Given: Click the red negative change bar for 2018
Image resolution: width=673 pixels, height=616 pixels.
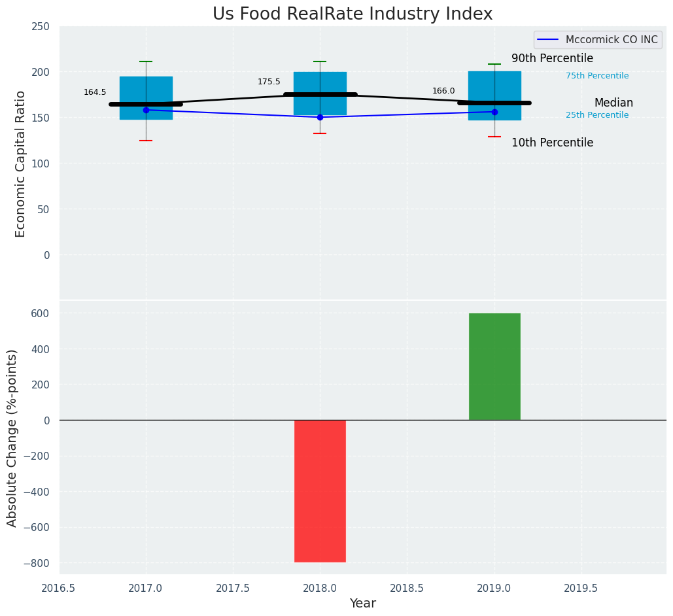Looking at the screenshot, I should pos(320,490).
